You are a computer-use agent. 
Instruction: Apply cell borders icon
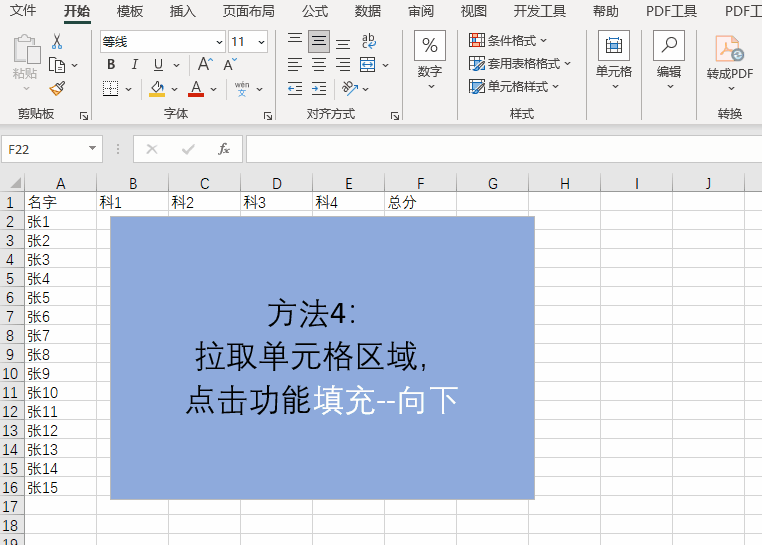110,88
